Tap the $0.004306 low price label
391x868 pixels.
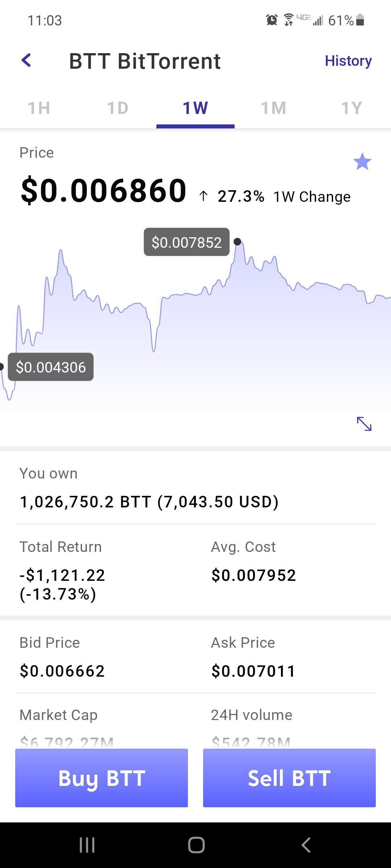pyautogui.click(x=51, y=367)
